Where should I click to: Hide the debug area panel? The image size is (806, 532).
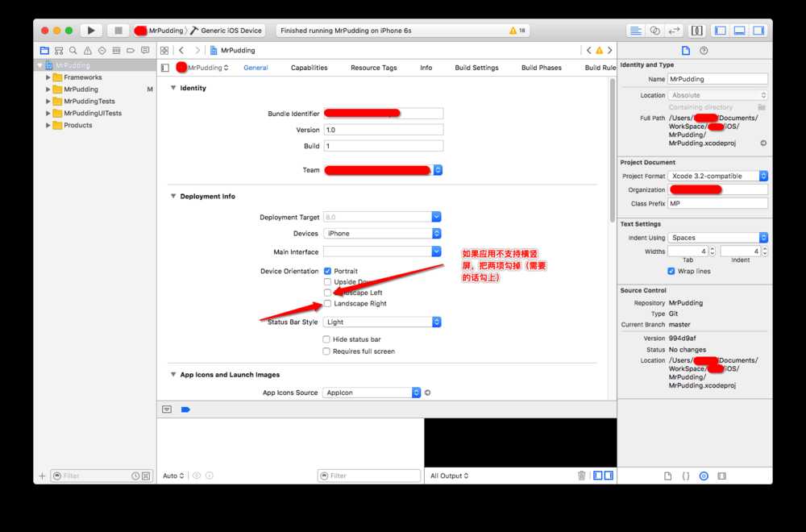(739, 31)
